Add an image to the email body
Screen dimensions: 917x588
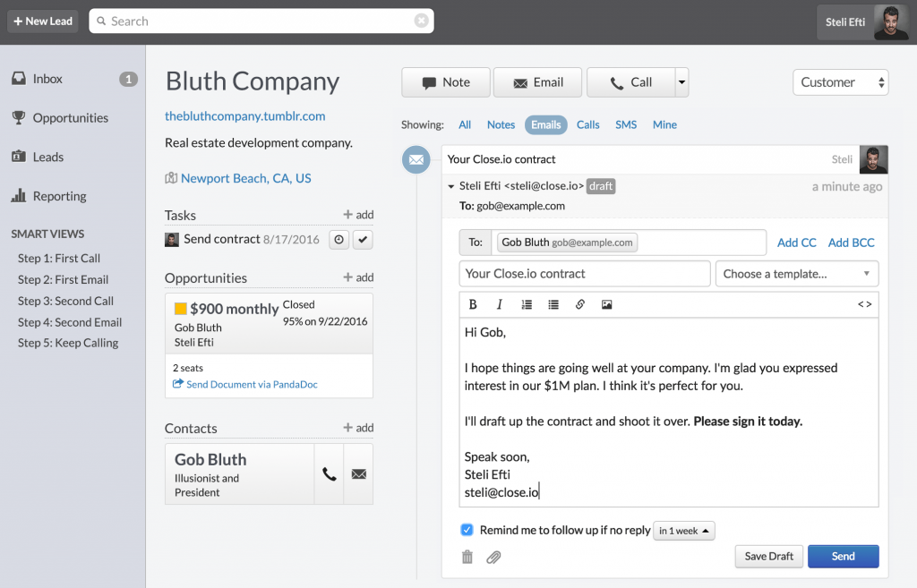coord(606,304)
